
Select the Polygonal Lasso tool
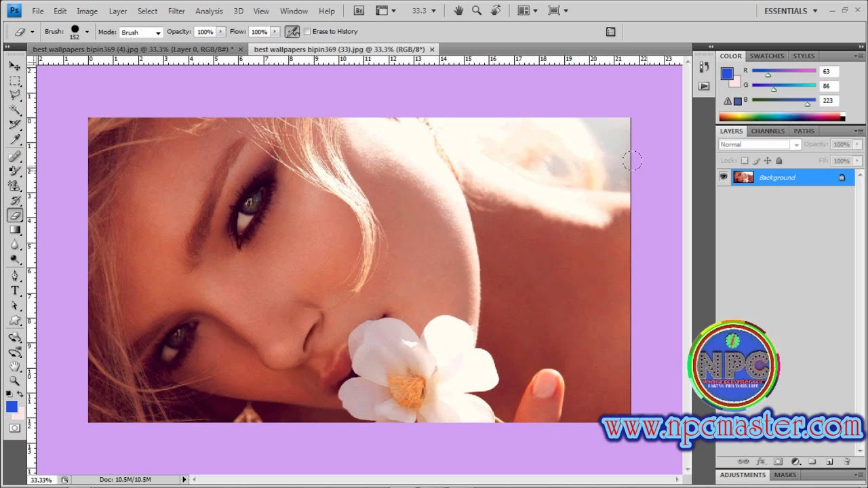tap(14, 96)
